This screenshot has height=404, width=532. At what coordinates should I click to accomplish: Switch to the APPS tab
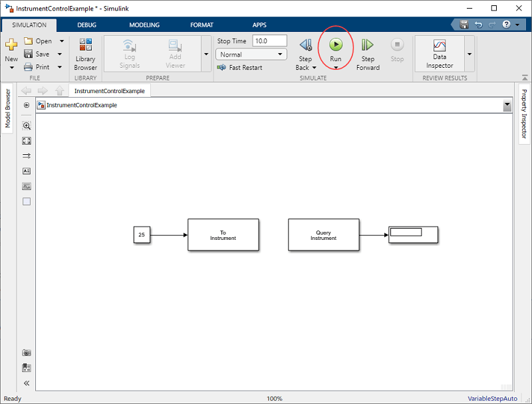(x=259, y=25)
